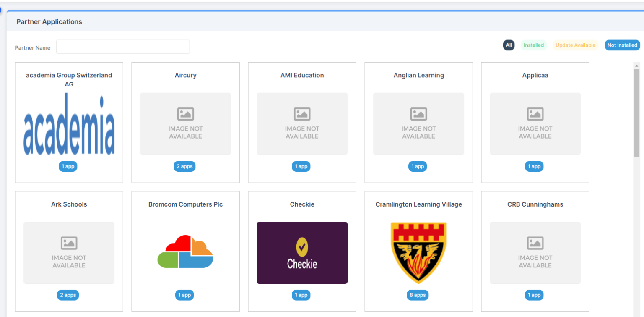The image size is (644, 317).
Task: Toggle the Update Available filter
Action: pos(575,45)
